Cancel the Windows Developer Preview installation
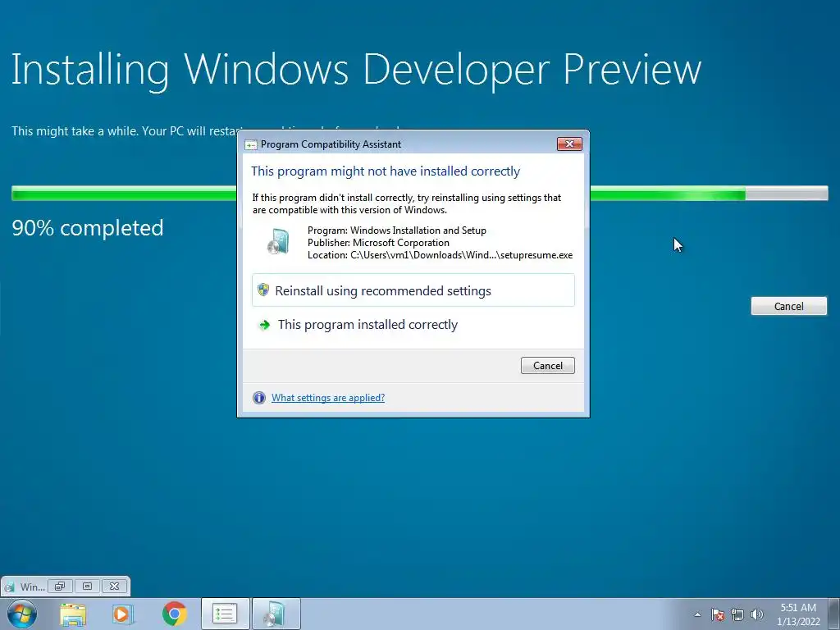The image size is (840, 630). (788, 306)
